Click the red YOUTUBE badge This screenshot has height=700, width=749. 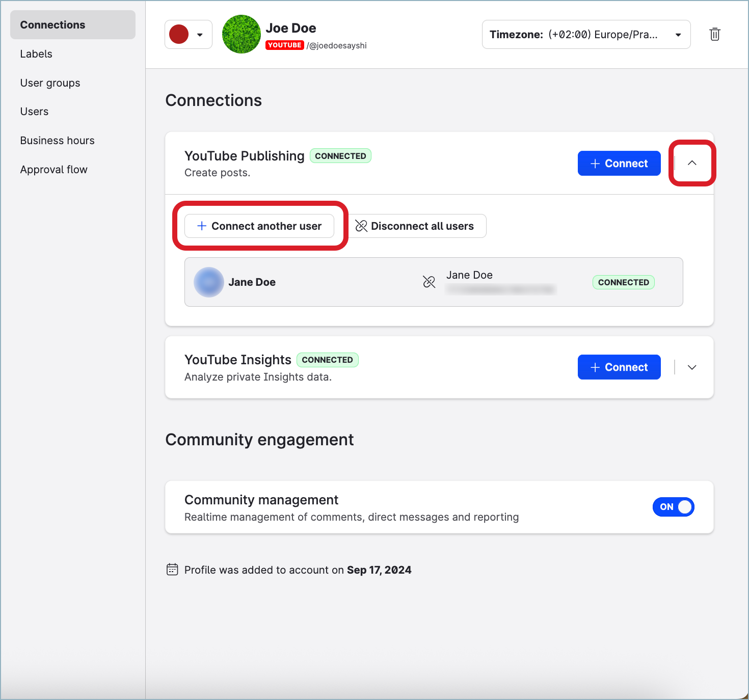click(x=284, y=45)
